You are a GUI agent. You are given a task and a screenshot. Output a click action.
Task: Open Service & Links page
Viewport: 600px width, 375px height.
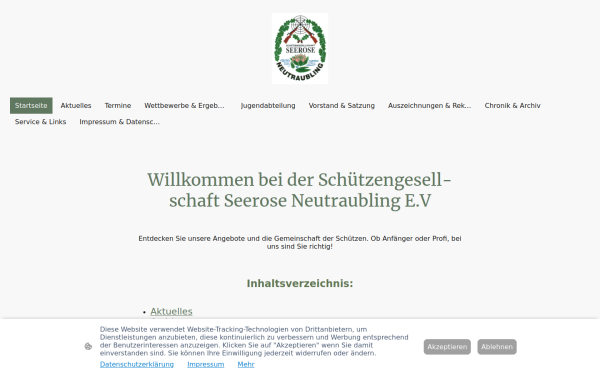41,122
